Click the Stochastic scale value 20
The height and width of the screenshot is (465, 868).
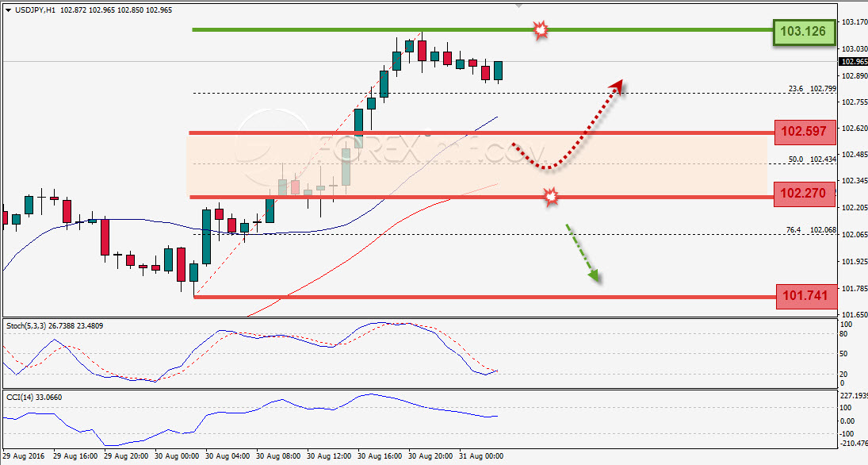click(x=843, y=374)
